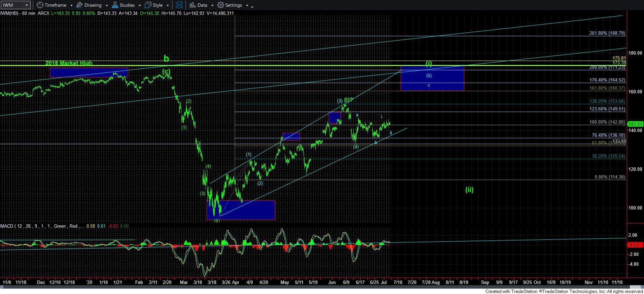Select the large blue target box near 164.52
This screenshot has width=644, height=294.
pyautogui.click(x=432, y=78)
